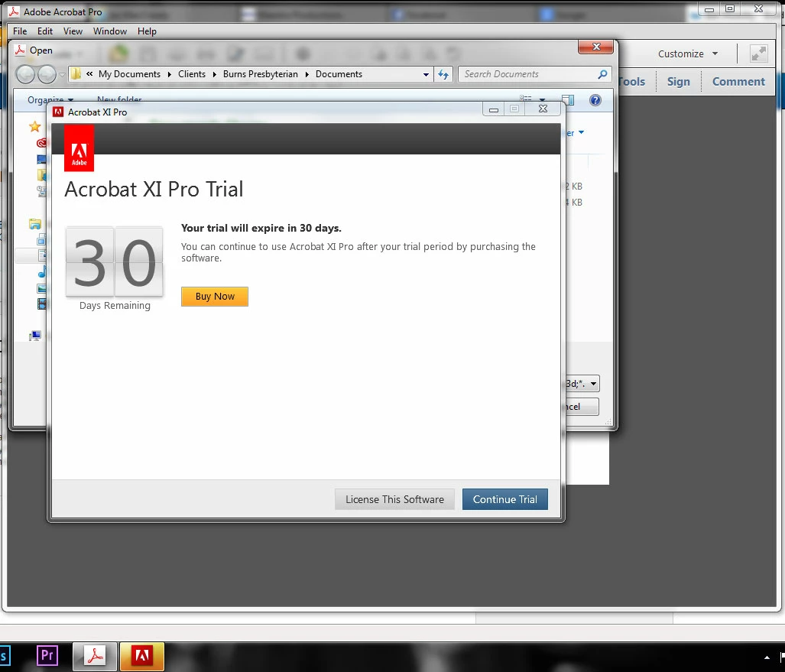Open the File menu in Acrobat
Image resolution: width=785 pixels, height=672 pixels.
[x=20, y=31]
